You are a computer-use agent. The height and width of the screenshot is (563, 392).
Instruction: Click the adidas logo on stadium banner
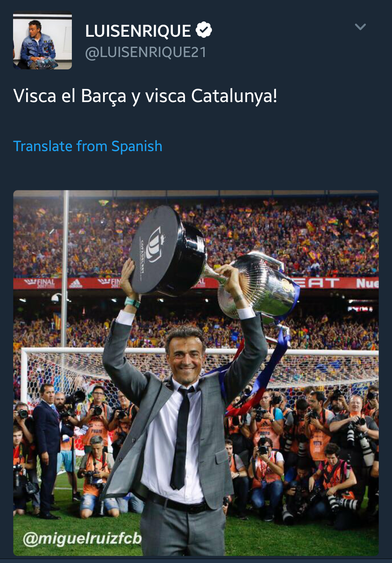[x=76, y=283]
